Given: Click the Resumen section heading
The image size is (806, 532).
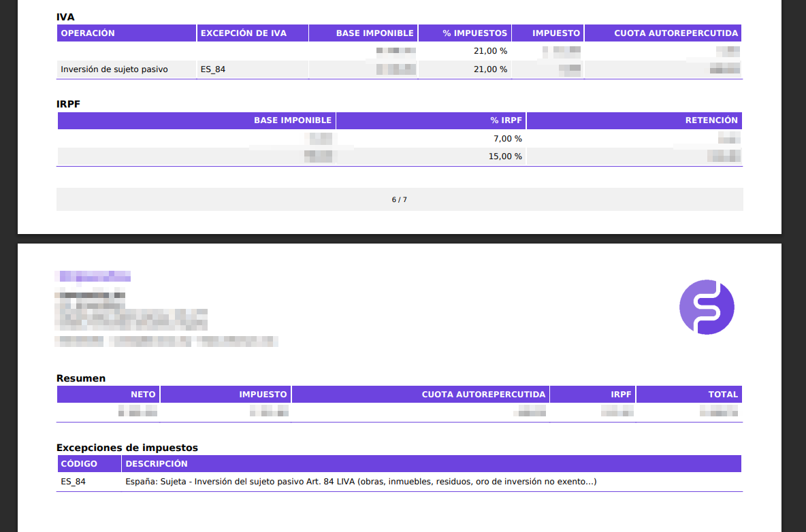Looking at the screenshot, I should point(81,378).
